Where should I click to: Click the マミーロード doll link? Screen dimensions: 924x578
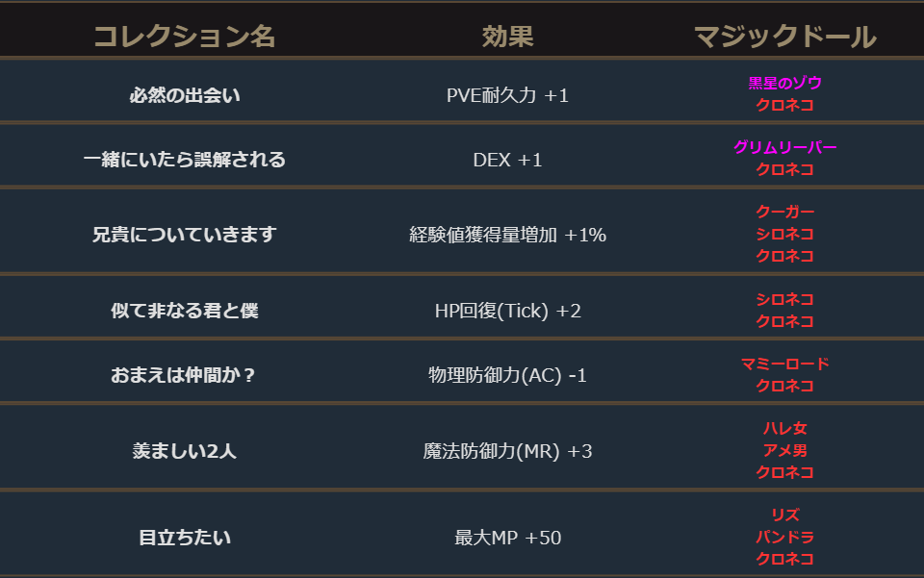784,364
